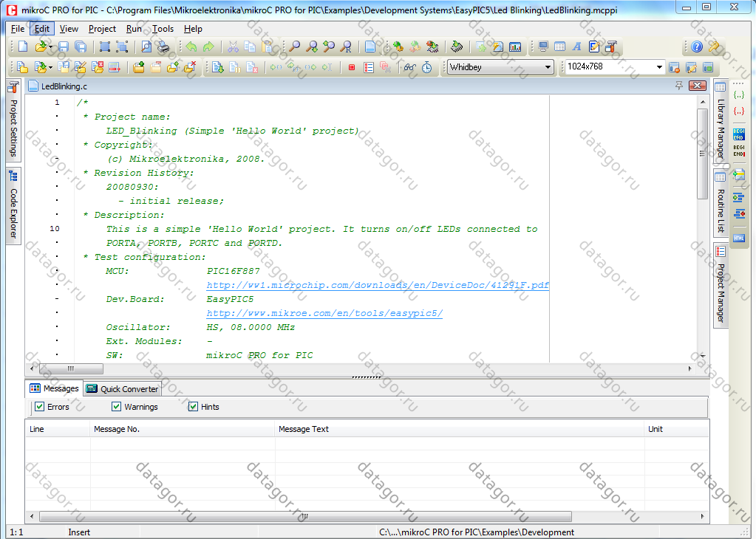Select the LedBlinking.c editor tab
This screenshot has width=756, height=539.
click(x=58, y=86)
